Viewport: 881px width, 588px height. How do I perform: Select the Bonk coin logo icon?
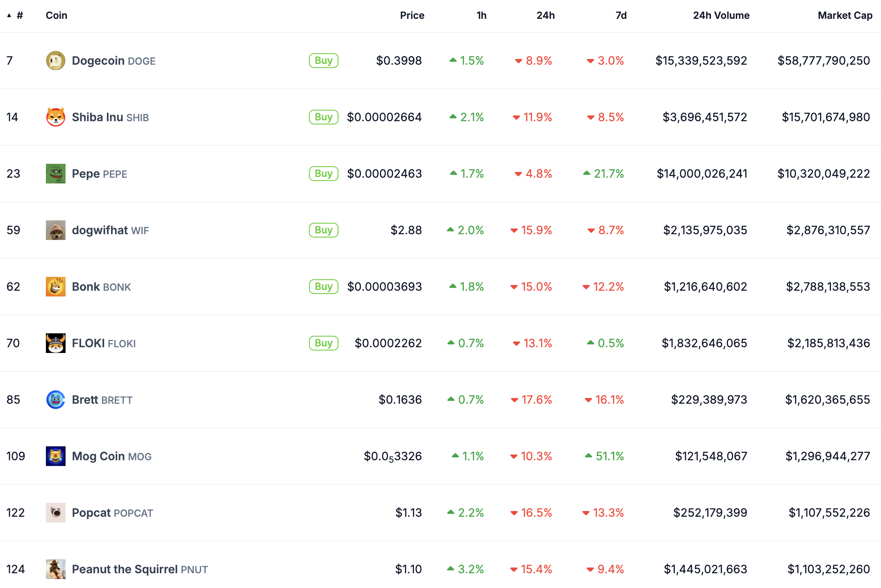point(55,287)
